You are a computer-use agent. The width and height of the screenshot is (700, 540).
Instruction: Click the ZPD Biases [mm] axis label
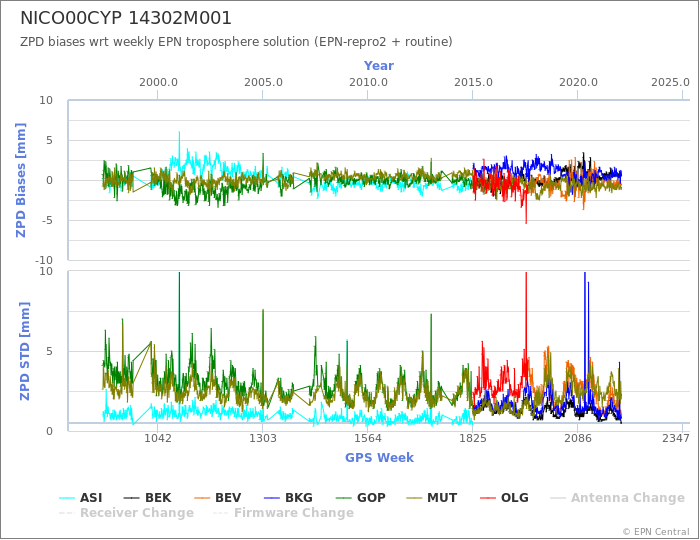coord(21,180)
